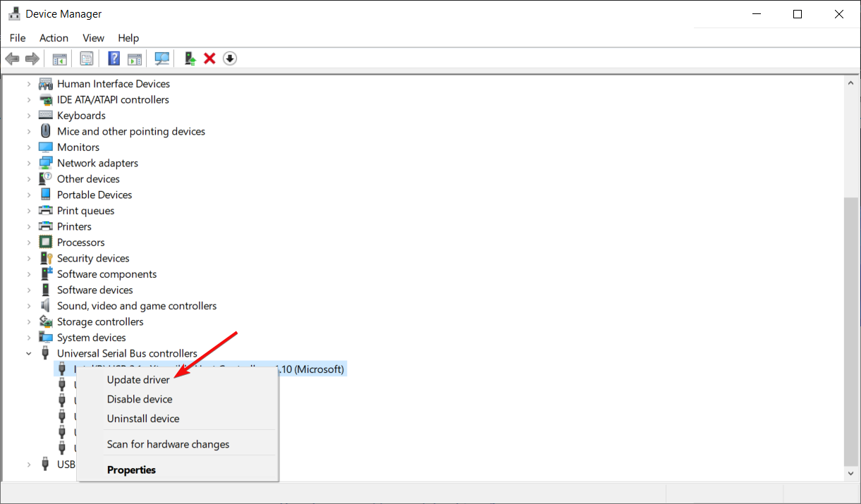Image resolution: width=861 pixels, height=504 pixels.
Task: Click the Disable device down-arrow toolbar icon
Action: click(230, 59)
